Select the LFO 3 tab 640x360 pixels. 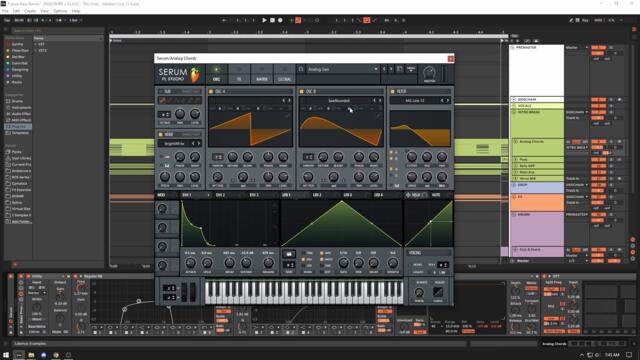[348, 195]
